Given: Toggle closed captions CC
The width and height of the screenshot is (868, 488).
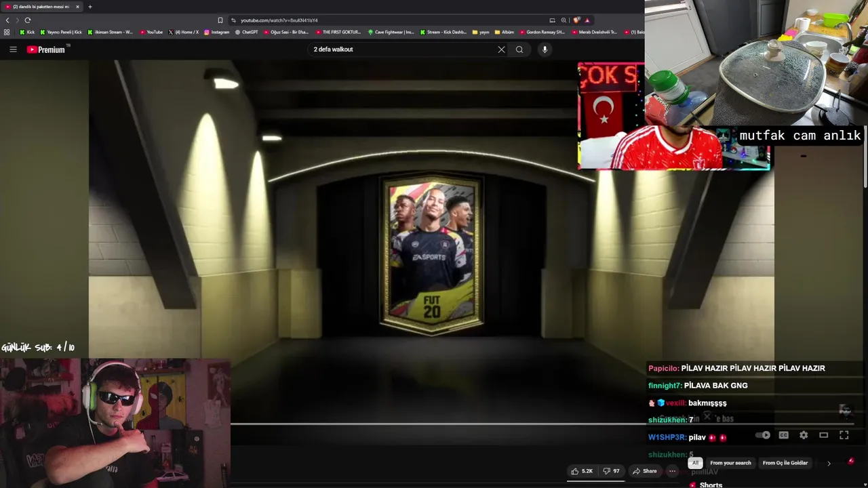Looking at the screenshot, I should click(784, 435).
